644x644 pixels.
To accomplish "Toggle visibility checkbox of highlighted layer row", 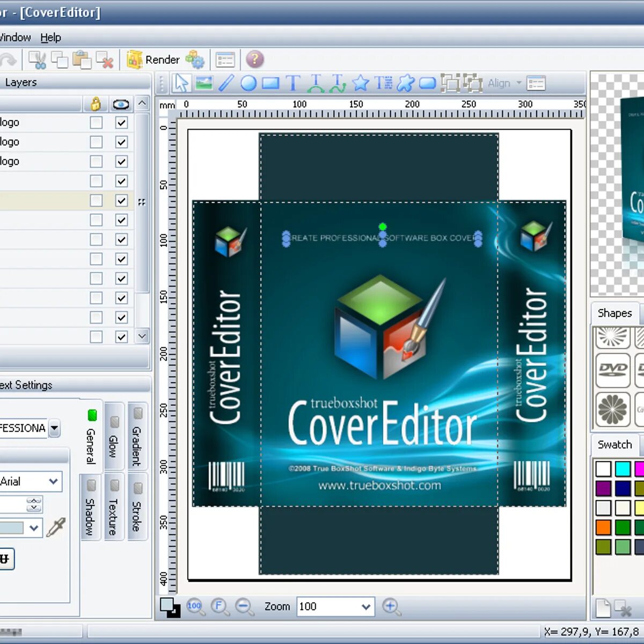I will tap(122, 201).
